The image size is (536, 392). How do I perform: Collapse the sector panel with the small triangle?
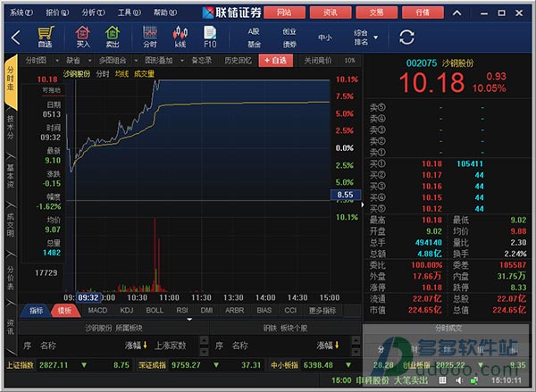click(189, 320)
